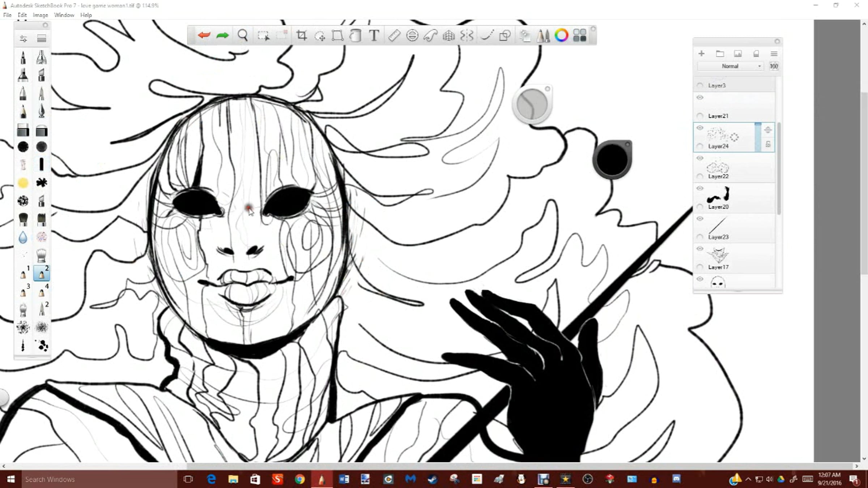Open the Image menu
Viewport: 868px width, 488px height.
pos(40,15)
